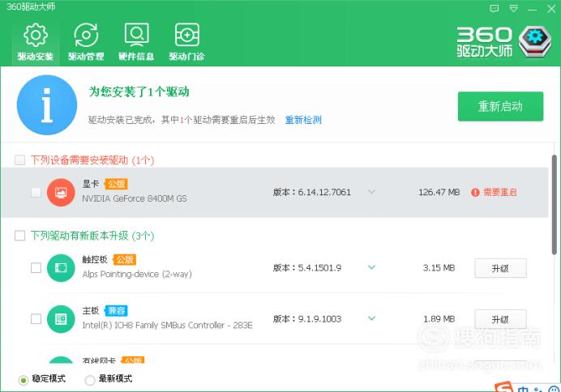Check the 主板 Intel ICH8 SMBus checkbox

36,319
